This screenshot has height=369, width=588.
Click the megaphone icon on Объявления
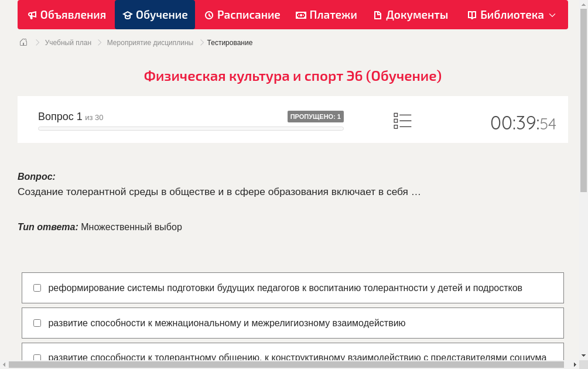pyautogui.click(x=33, y=15)
